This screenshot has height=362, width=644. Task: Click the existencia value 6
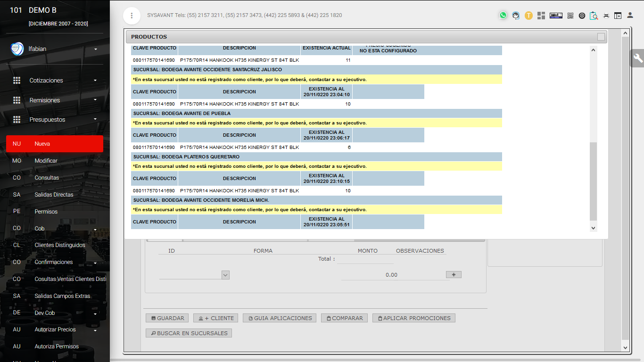pyautogui.click(x=349, y=147)
